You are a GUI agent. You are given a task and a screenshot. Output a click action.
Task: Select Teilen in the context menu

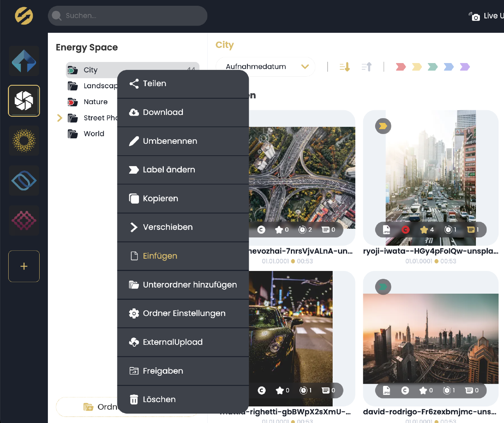point(154,84)
